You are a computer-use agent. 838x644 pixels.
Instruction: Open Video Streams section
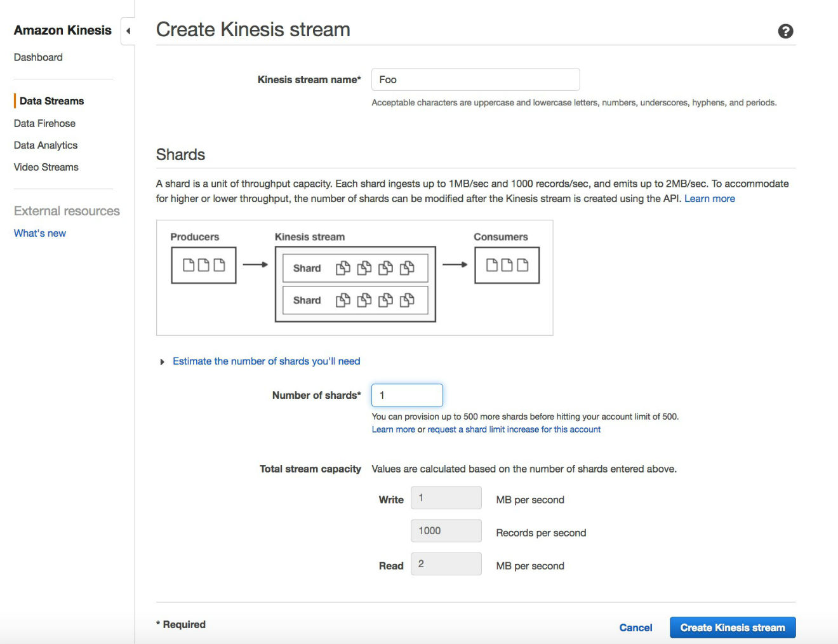point(46,167)
